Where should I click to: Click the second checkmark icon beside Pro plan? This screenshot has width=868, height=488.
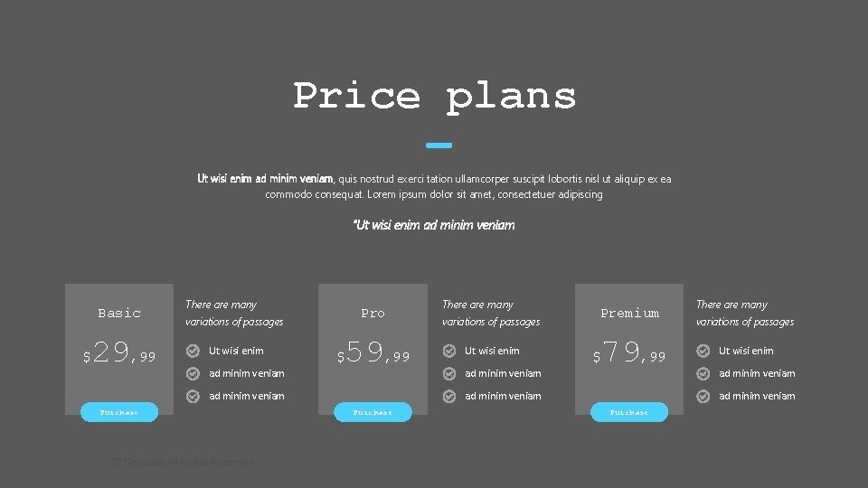click(x=449, y=373)
